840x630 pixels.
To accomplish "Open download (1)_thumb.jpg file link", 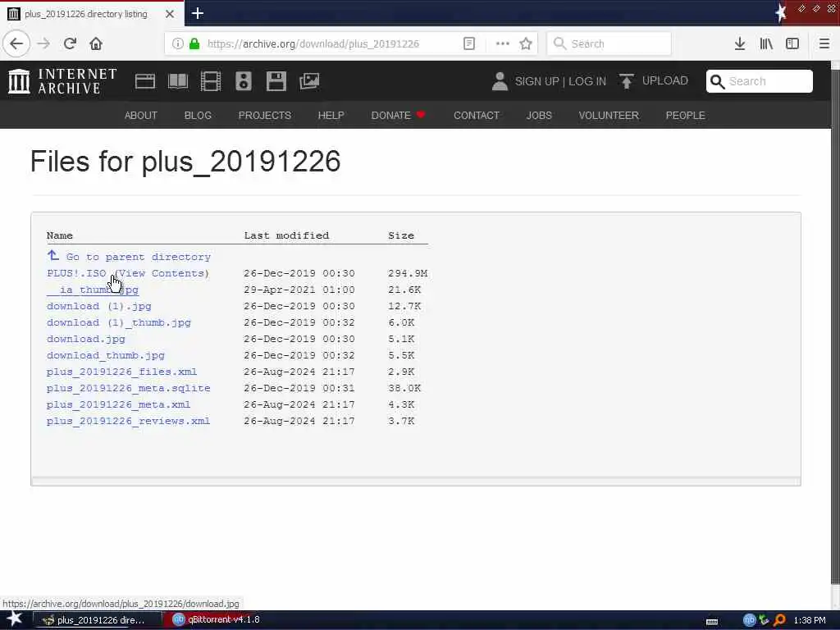I will tap(119, 322).
